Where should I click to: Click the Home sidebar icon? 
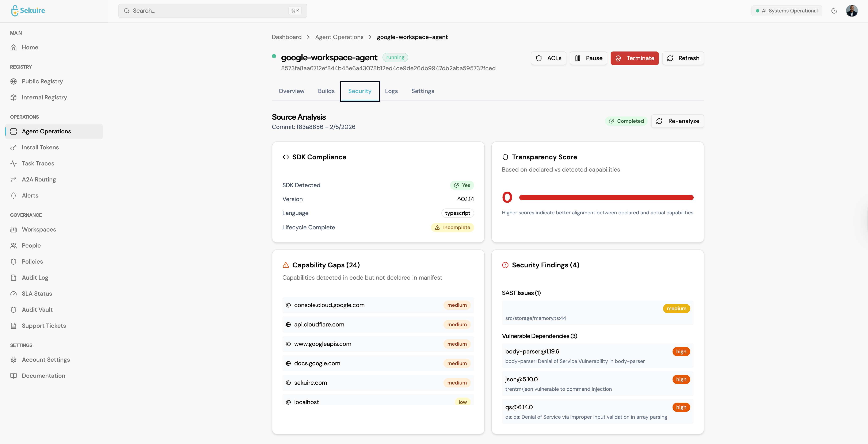(x=14, y=47)
